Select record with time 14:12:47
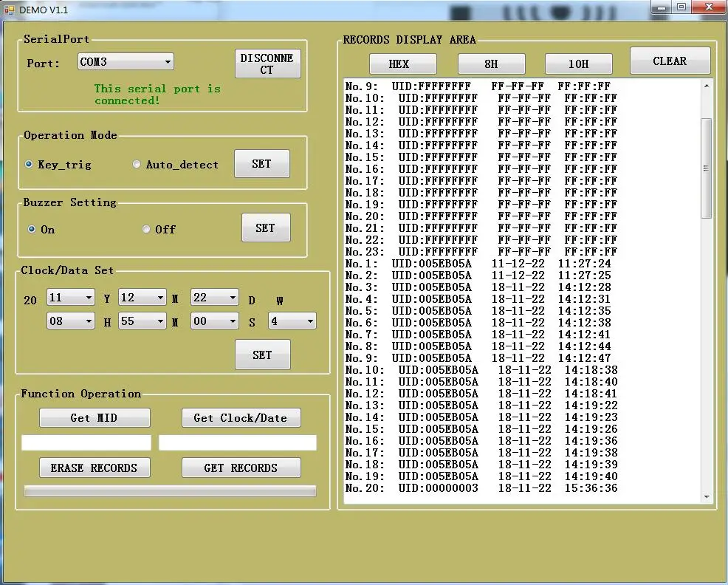This screenshot has height=585, width=728. tap(478, 358)
